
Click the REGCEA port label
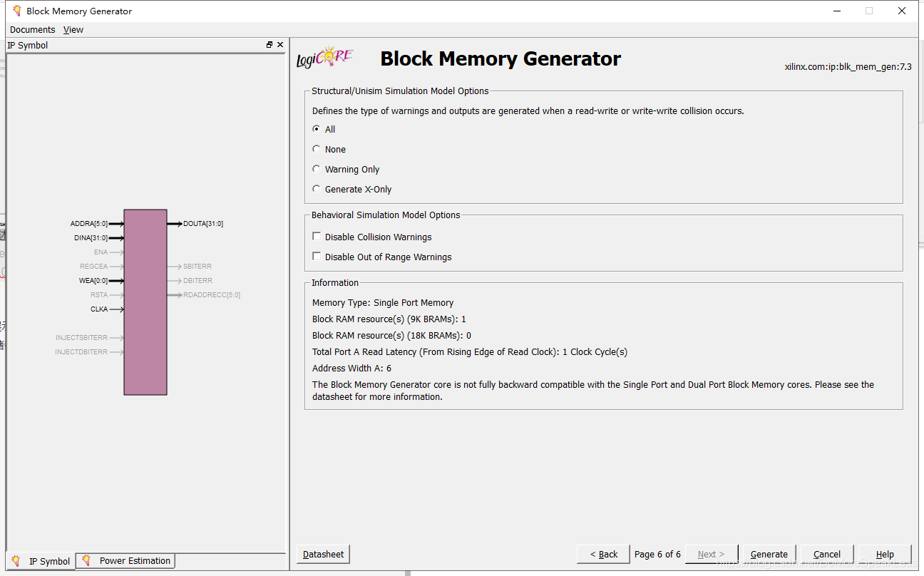point(94,267)
